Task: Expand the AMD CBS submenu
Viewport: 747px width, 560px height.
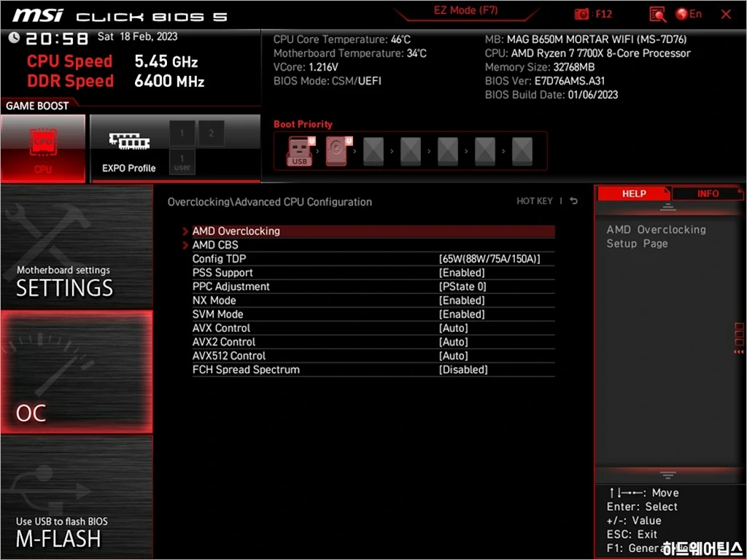Action: 373,245
